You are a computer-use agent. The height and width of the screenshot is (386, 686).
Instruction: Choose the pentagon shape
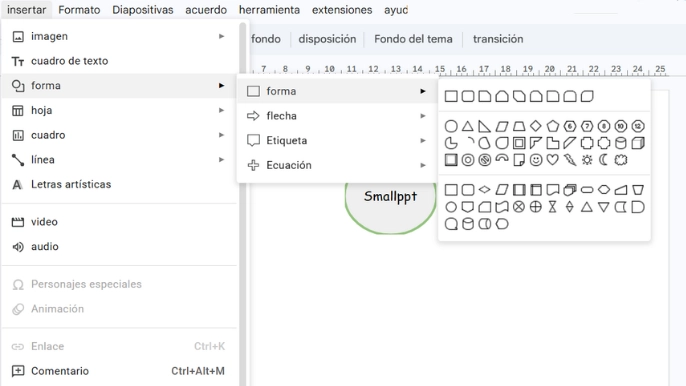point(553,126)
